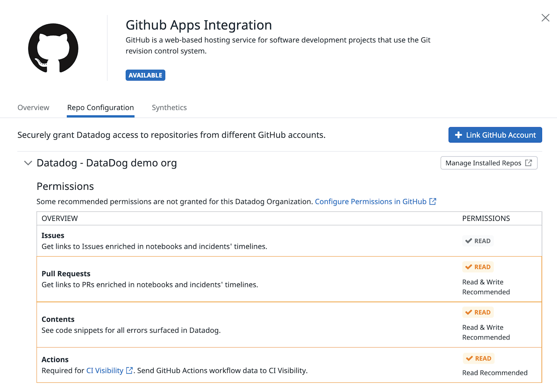557x392 pixels.
Task: Click 'Read & Write Recommended' in Contents row
Action: [486, 332]
